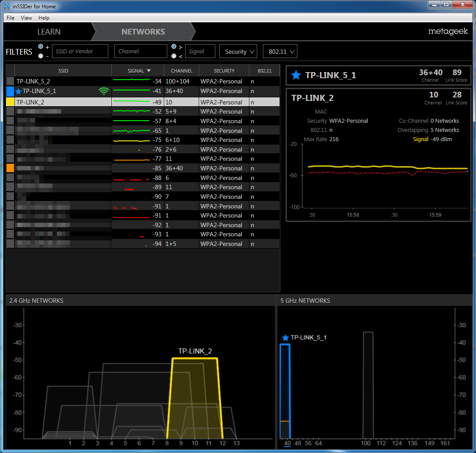Screen dimensions: 476x453
Task: Click the underlined channel 40 on 5 GHz axis
Action: [287, 443]
